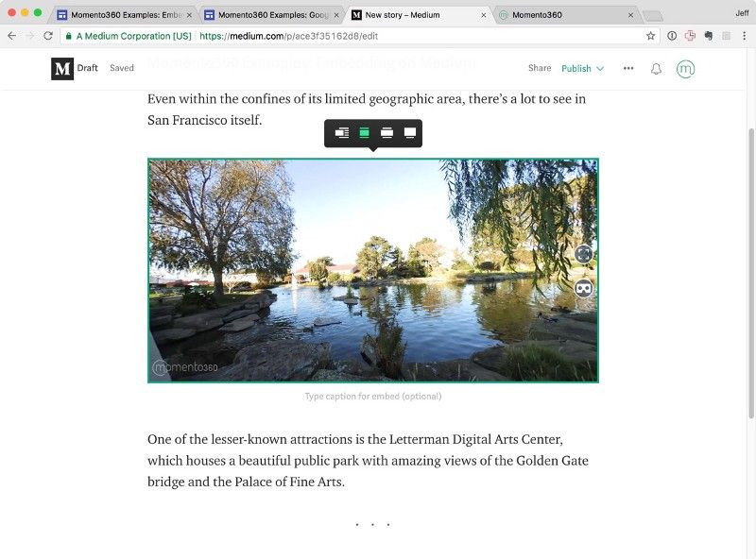
Task: Click the Medium logo
Action: pos(62,68)
